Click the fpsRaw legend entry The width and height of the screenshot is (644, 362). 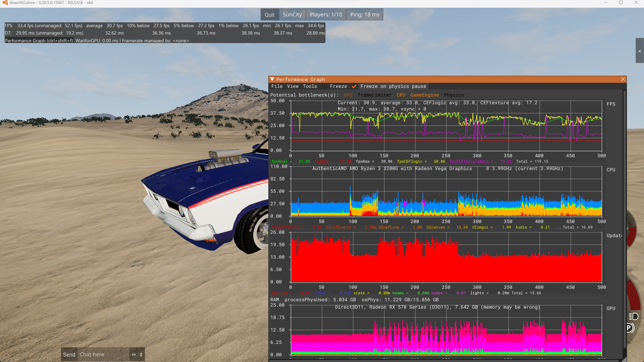[374, 162]
